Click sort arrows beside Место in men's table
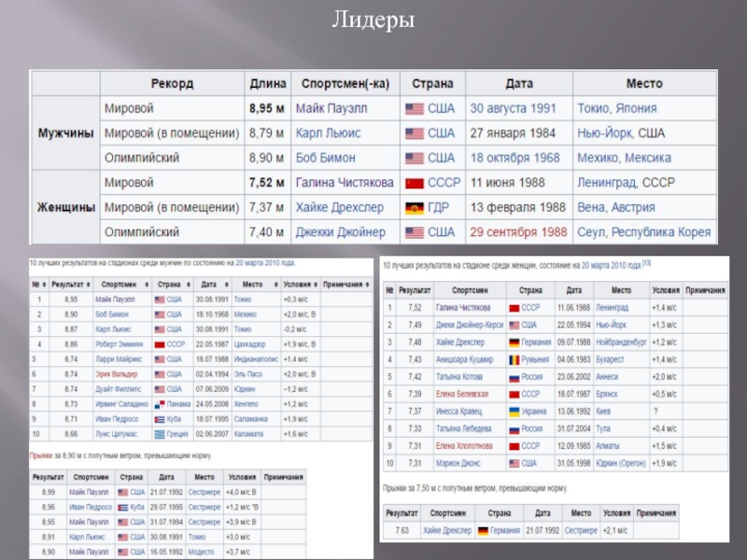The image size is (747, 560). tap(275, 285)
